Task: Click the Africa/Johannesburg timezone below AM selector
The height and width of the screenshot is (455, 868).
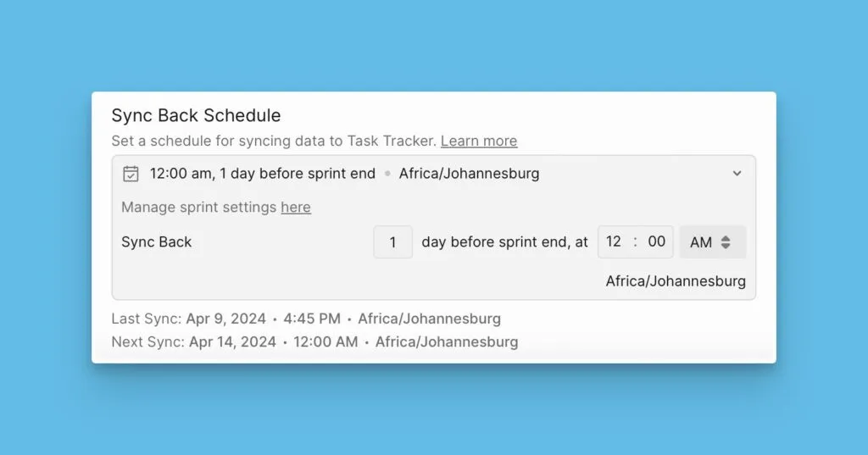Action: pyautogui.click(x=676, y=281)
